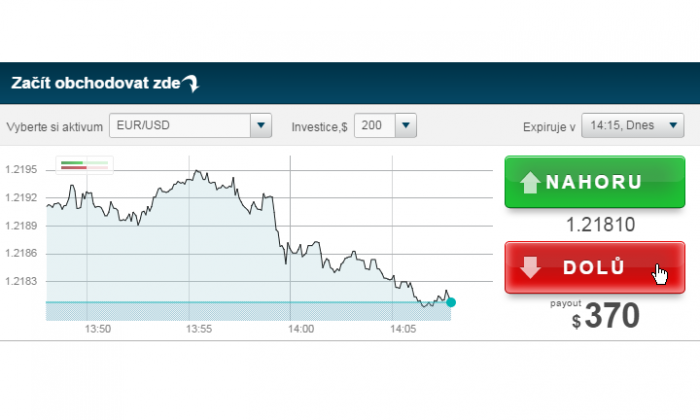
Task: Click the 'Začít obchodovat zde' header text
Action: [94, 85]
